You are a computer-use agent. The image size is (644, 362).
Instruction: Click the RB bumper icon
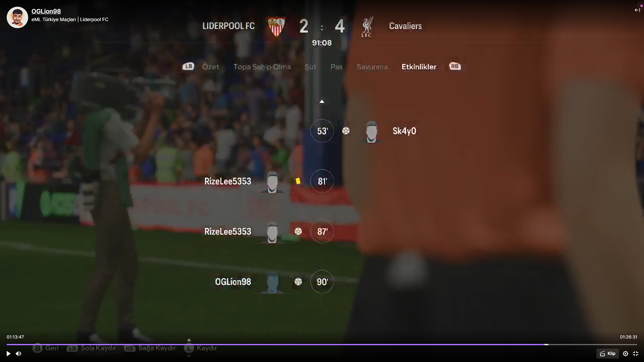455,66
